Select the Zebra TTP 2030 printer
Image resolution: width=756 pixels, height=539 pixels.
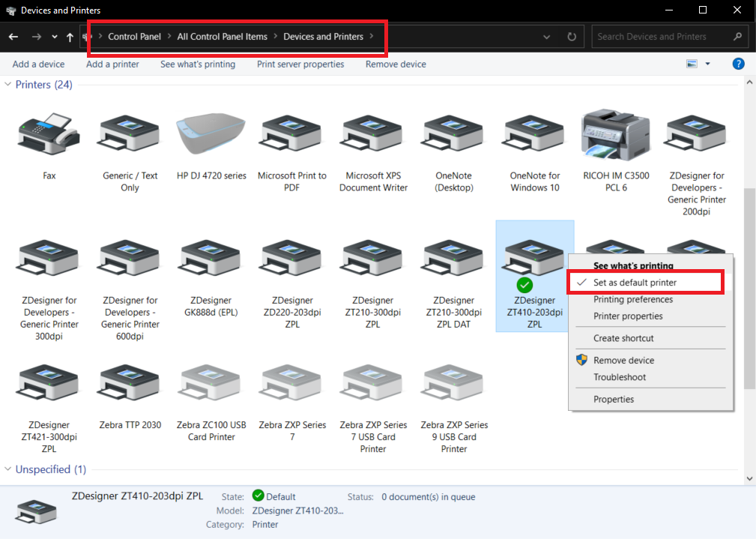pyautogui.click(x=130, y=384)
